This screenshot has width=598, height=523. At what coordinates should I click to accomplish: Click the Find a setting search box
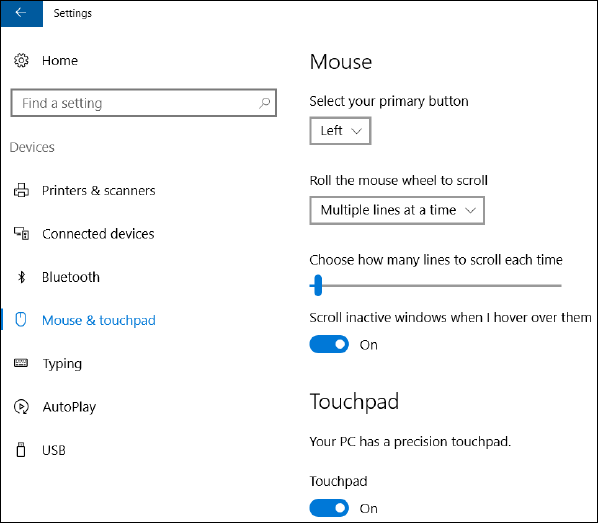(x=143, y=103)
